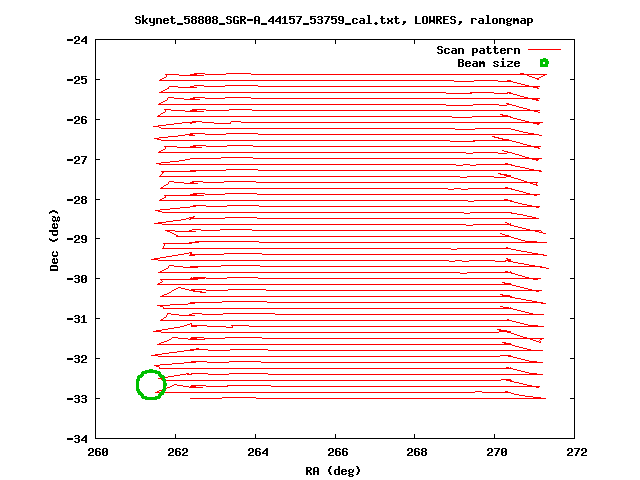The width and height of the screenshot is (640, 480).
Task: Click the 270 RA tick label
Action: click(497, 452)
